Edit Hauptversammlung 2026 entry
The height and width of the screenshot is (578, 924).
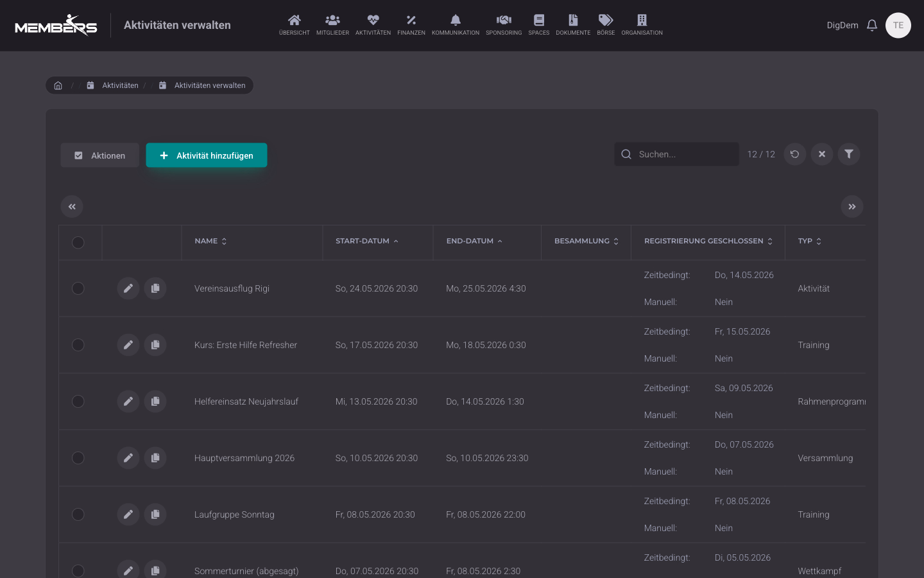(128, 458)
